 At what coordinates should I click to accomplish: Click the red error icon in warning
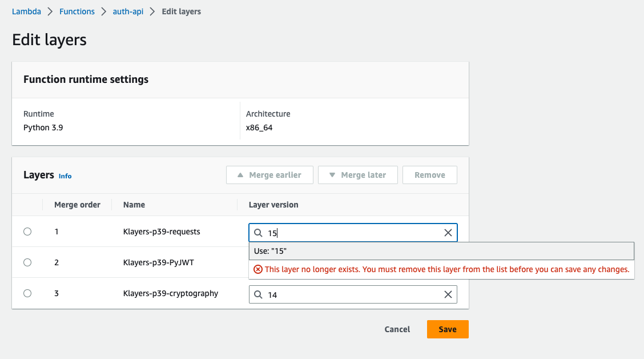258,269
